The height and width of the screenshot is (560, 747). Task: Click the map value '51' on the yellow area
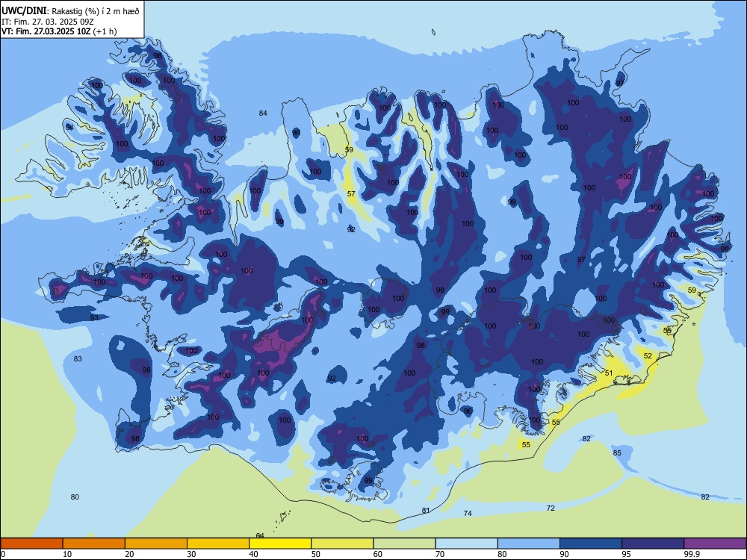tap(609, 373)
